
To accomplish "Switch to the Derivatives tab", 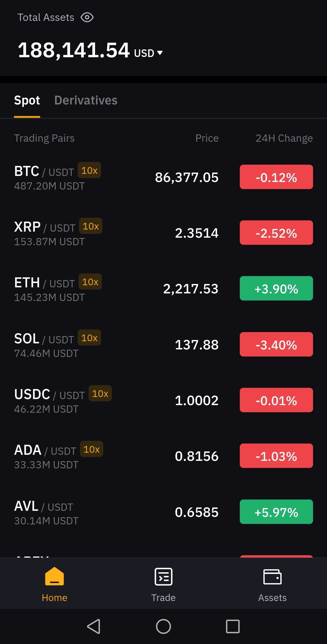I will tap(86, 100).
